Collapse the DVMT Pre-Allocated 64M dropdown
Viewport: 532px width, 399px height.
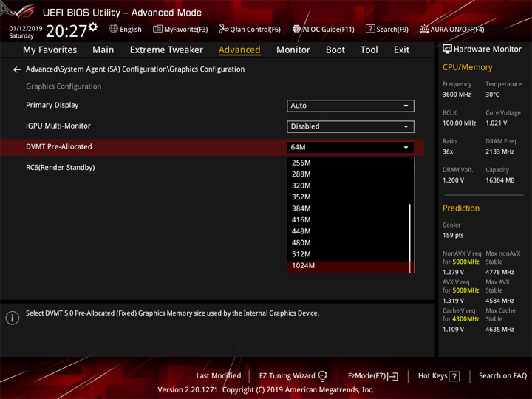coord(350,147)
